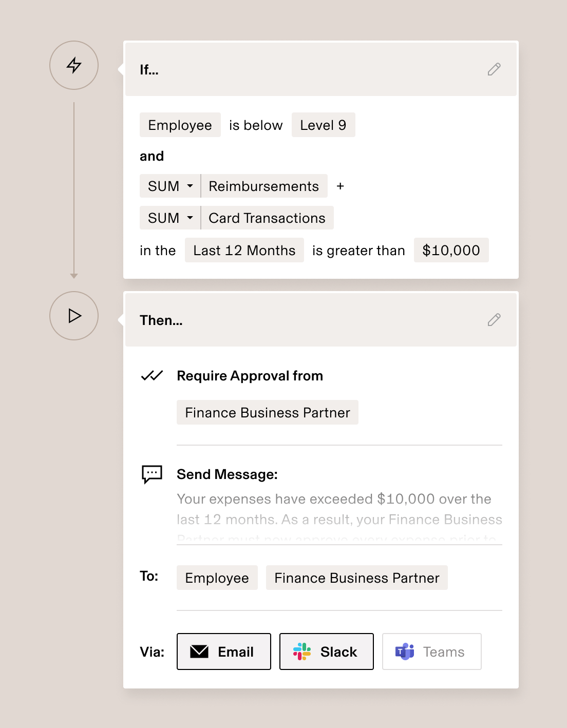
Task: Select the Employee recipient chip
Action: pos(217,578)
